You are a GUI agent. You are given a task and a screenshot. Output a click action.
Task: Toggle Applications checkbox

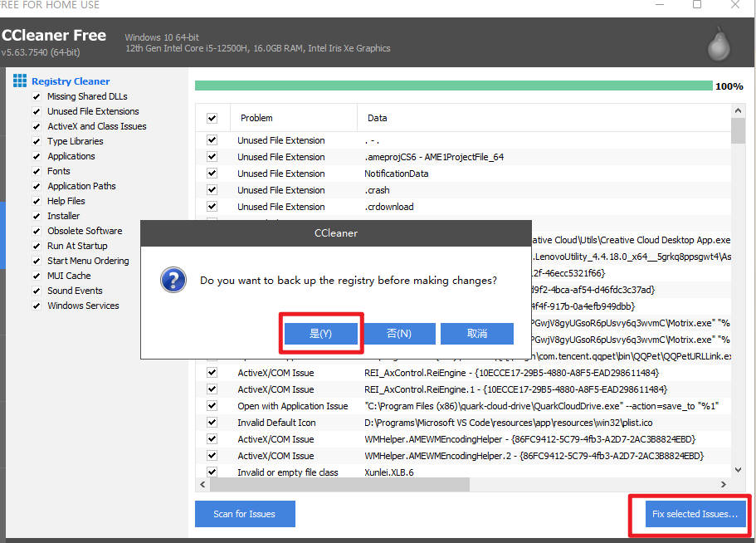coord(37,156)
